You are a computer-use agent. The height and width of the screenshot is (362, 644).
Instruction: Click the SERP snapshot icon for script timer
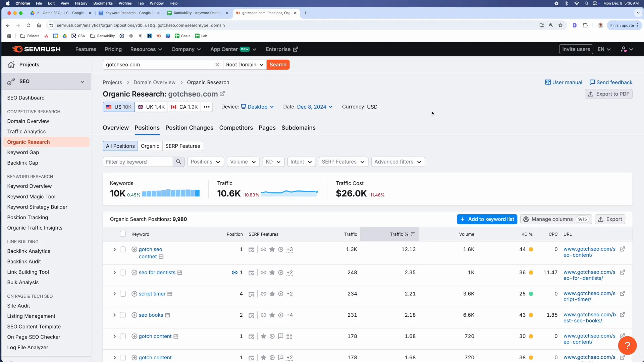[251, 294]
